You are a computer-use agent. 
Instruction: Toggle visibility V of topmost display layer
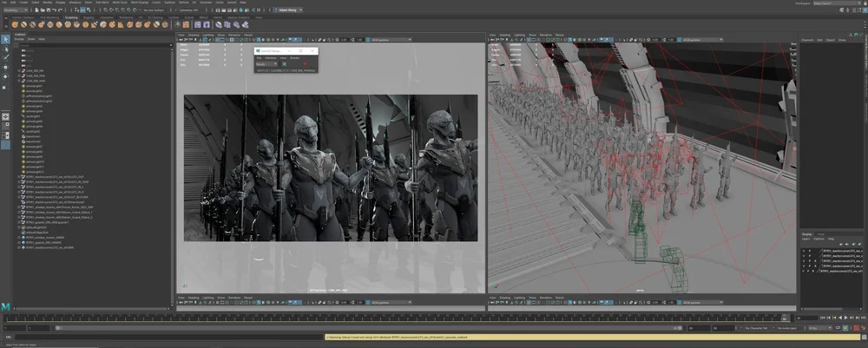pyautogui.click(x=803, y=251)
